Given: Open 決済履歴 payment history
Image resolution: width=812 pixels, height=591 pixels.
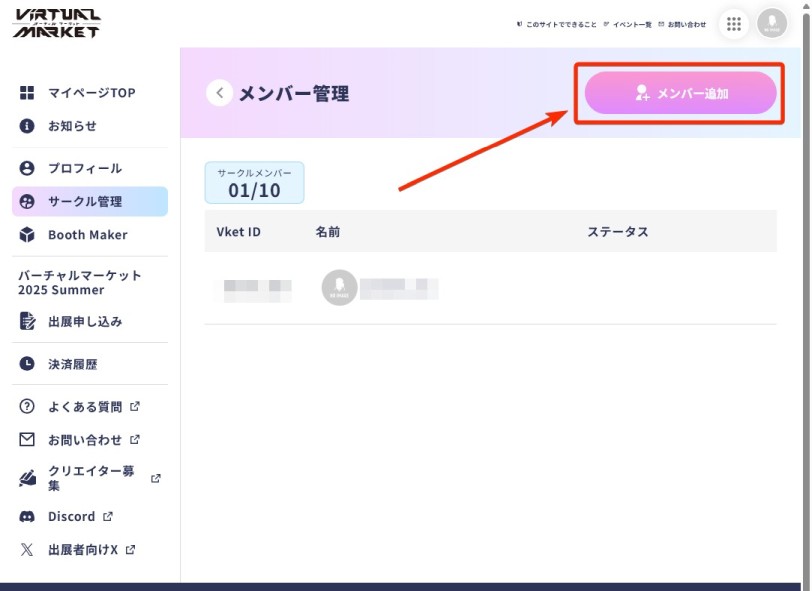Looking at the screenshot, I should [x=72, y=364].
